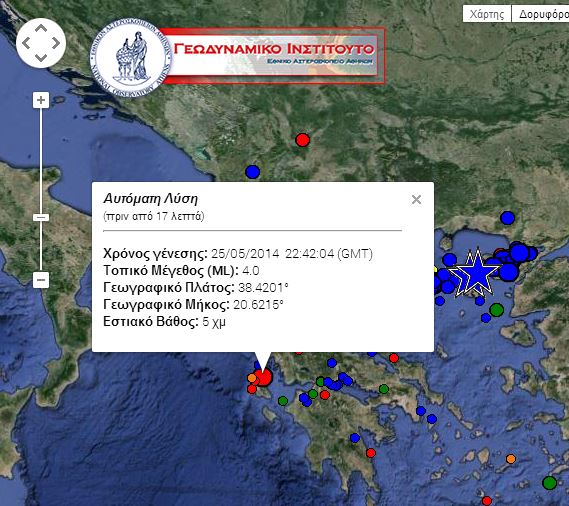Select the large red epicenter marker under the popup
Image resolution: width=569 pixels, height=506 pixels.
click(263, 377)
